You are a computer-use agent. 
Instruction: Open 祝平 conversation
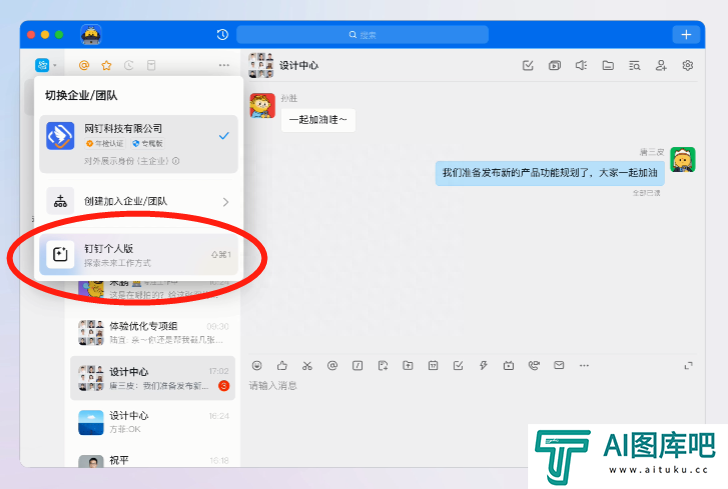click(x=153, y=459)
